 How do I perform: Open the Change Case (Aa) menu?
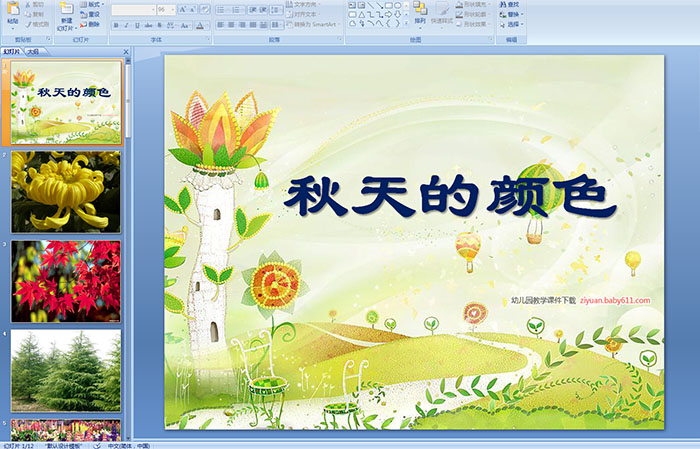click(185, 25)
